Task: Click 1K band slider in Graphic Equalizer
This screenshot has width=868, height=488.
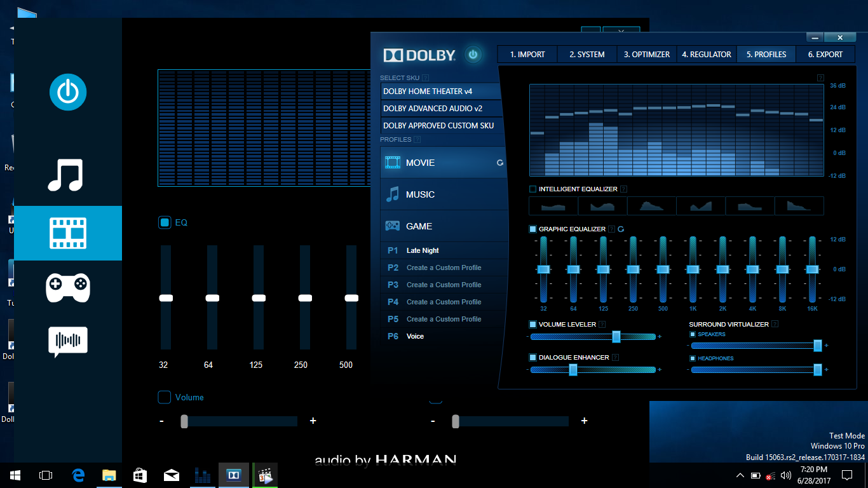Action: 693,269
